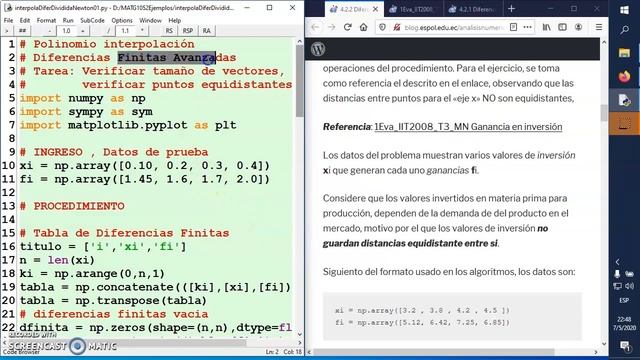
Task: Click the '##' comment toolbar button
Action: point(22,31)
